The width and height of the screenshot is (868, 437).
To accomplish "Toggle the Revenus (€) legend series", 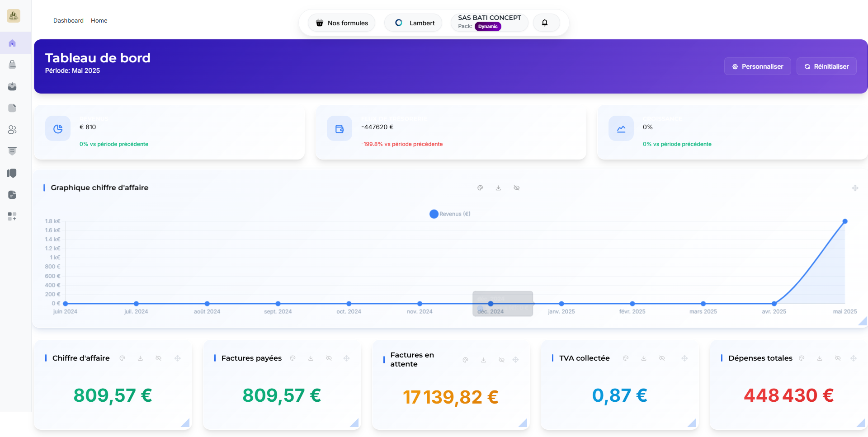I will click(450, 214).
